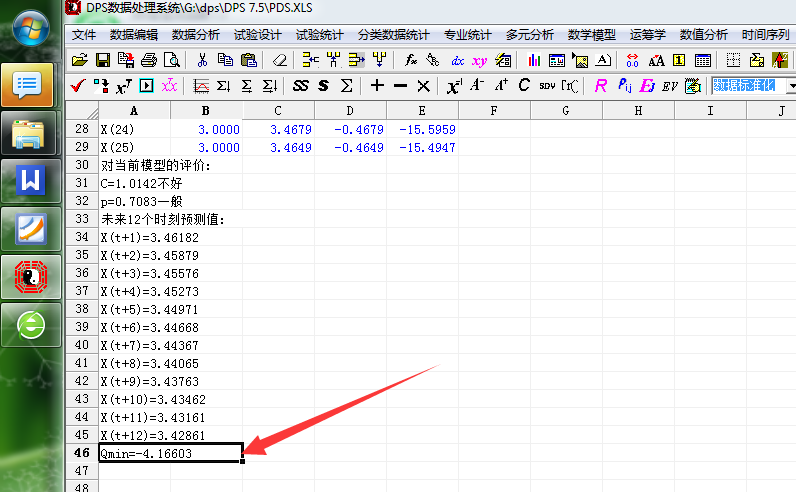The width and height of the screenshot is (796, 492).
Task: Click the red checkmark icon
Action: pyautogui.click(x=78, y=85)
